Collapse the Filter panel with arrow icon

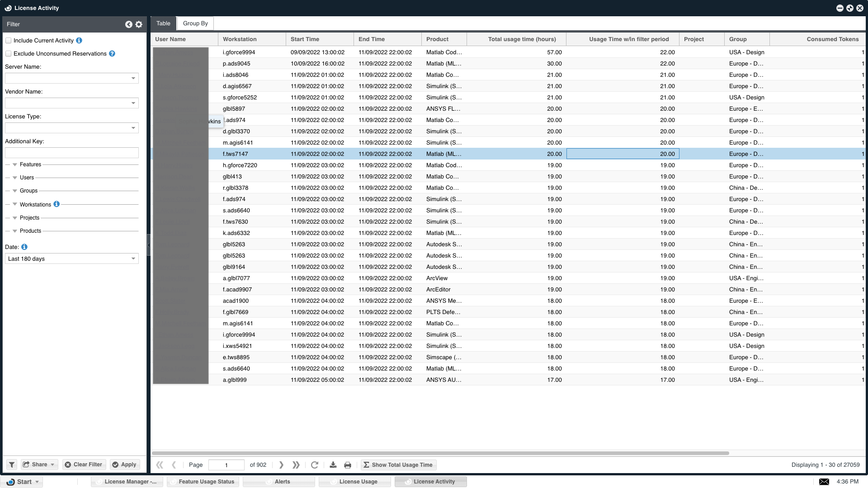tap(129, 24)
